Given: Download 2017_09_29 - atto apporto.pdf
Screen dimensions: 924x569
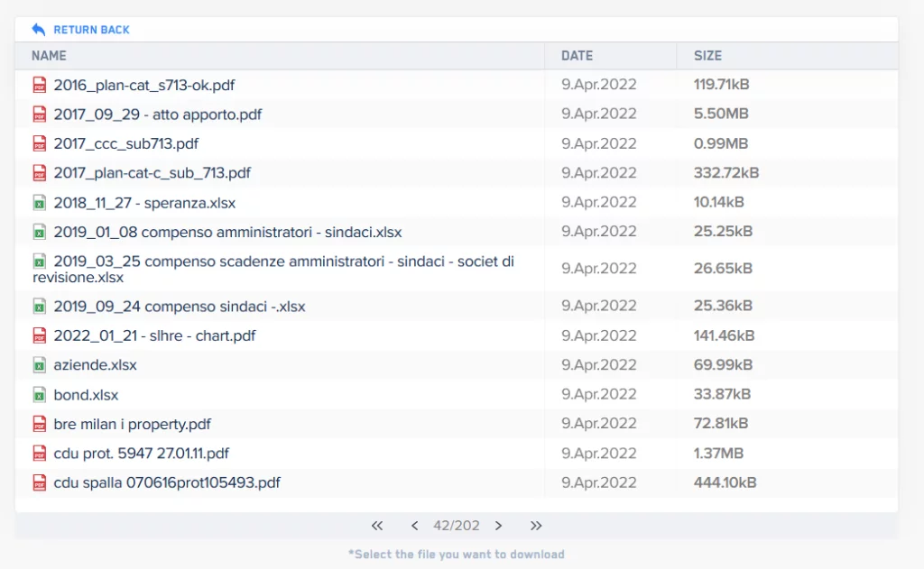Looking at the screenshot, I should pyautogui.click(x=158, y=115).
